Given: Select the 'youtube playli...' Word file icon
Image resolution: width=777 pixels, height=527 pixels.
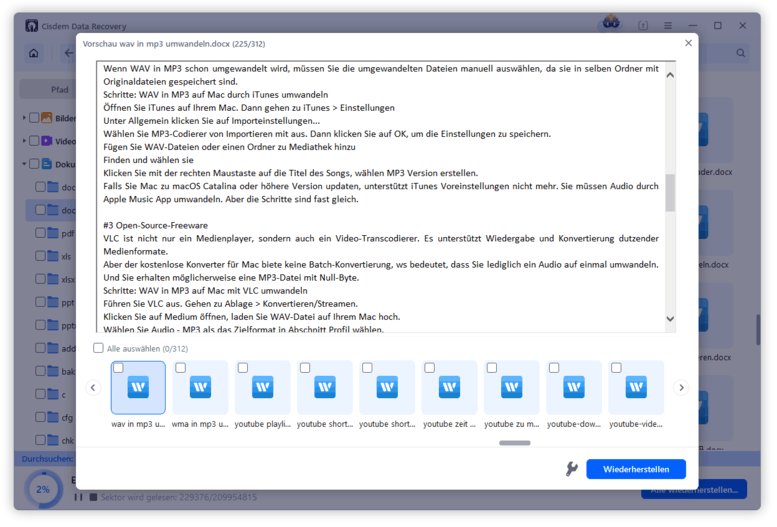Looking at the screenshot, I should point(263,387).
